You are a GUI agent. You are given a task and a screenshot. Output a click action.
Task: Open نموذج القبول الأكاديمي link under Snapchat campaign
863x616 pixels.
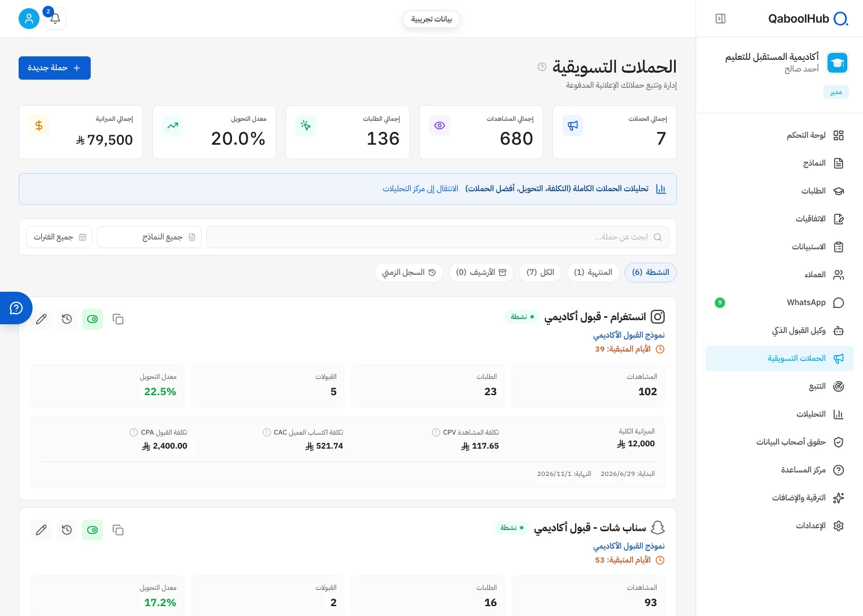coord(629,546)
